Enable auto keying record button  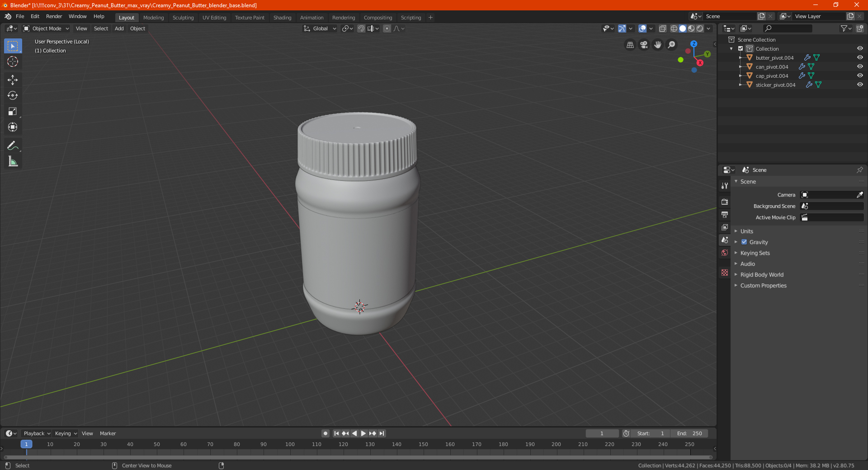coord(325,433)
